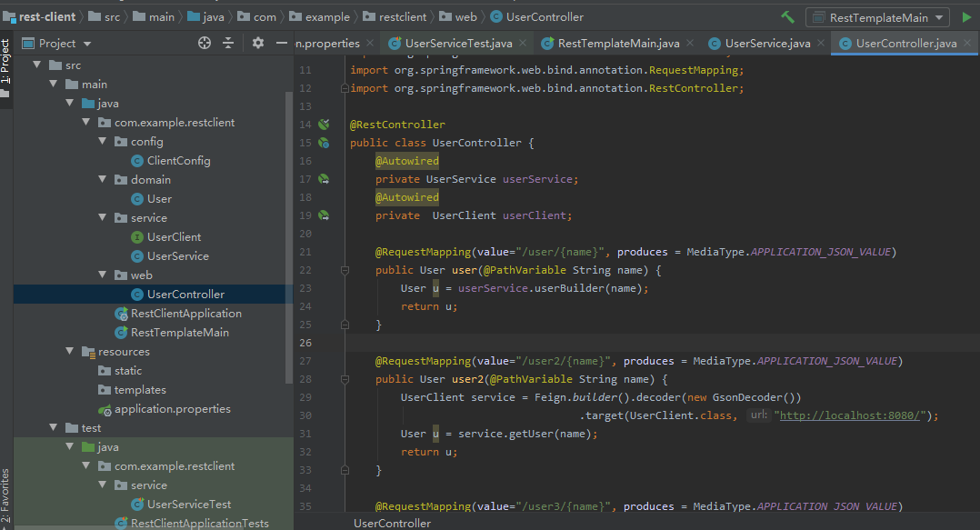Click the gutter icon beside the userService field
Screen dimensions: 980x530
[324, 179]
